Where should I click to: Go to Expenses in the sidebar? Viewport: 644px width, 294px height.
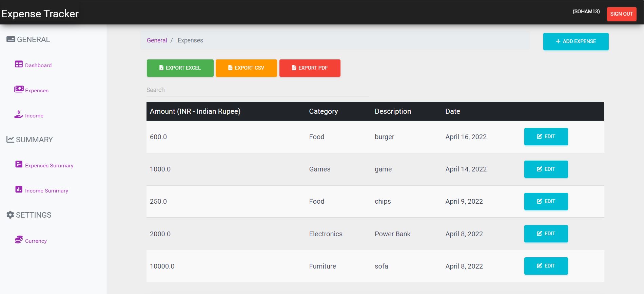click(x=37, y=90)
